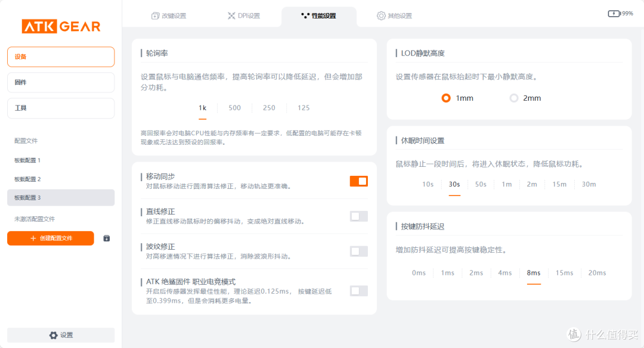Open 工具 in the sidebar
This screenshot has height=348, width=644.
61,108
